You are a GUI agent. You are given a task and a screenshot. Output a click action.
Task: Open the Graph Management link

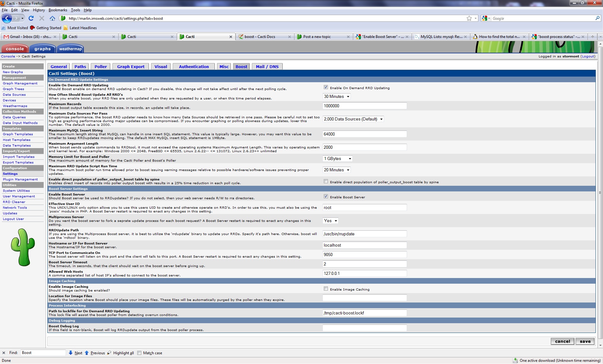(20, 83)
